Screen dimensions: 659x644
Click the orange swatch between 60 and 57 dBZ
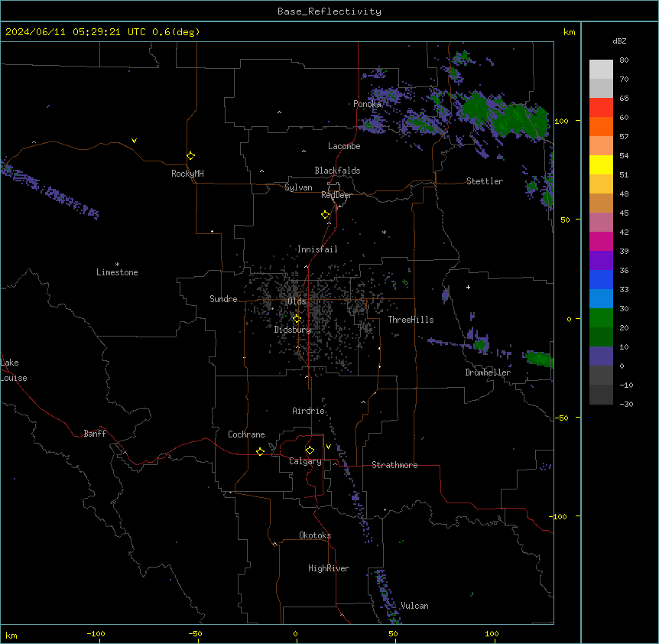click(x=601, y=126)
